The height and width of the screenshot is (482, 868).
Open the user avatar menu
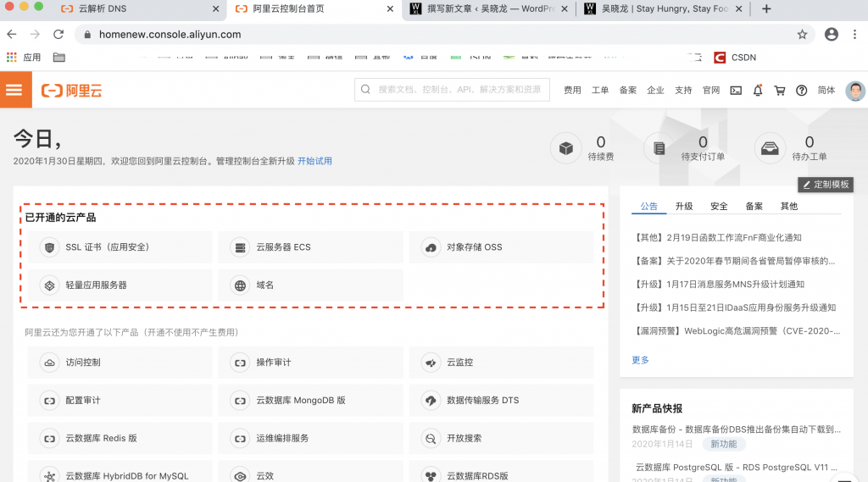[855, 90]
